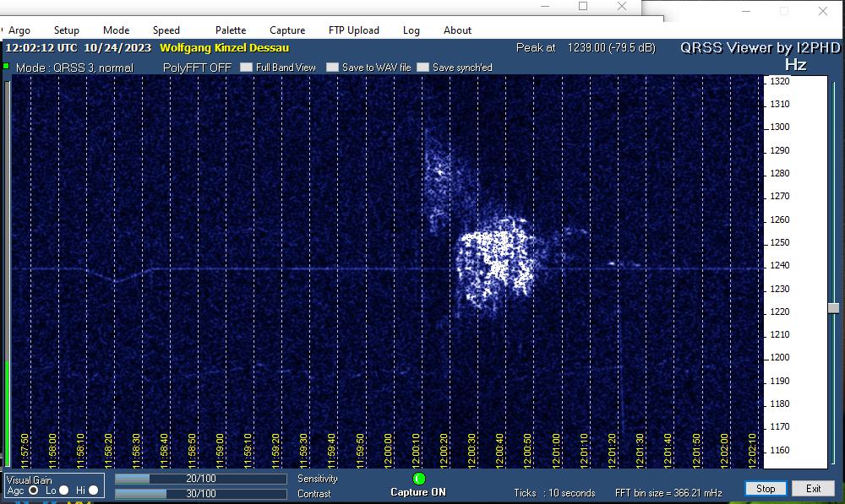This screenshot has height=504, width=845.
Task: Select the Agc visual gain radio button
Action: tap(34, 490)
